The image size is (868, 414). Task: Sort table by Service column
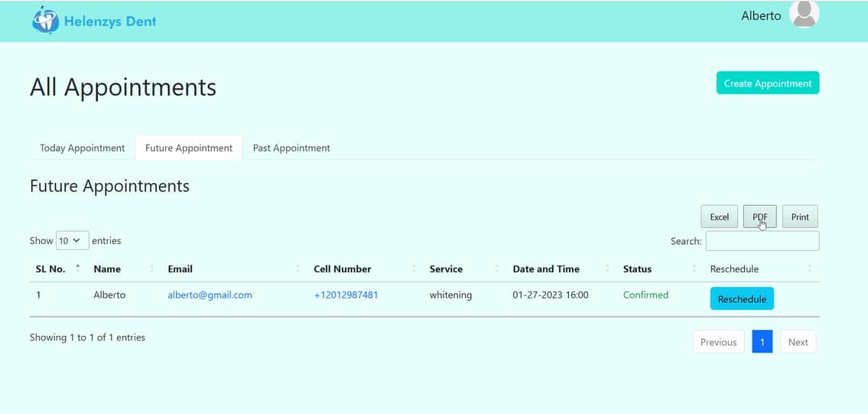(x=446, y=269)
